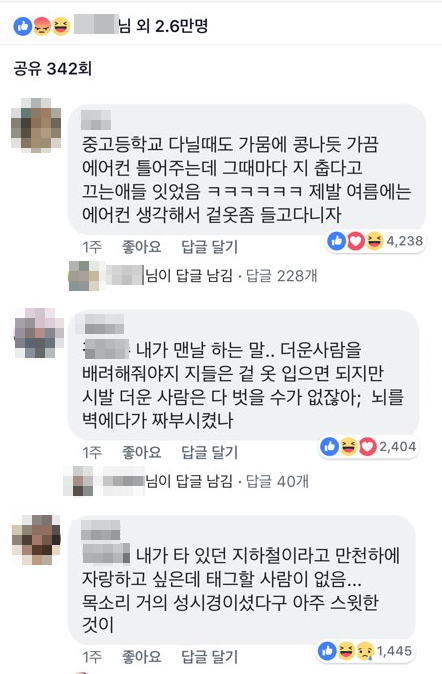Expand the 답글 228개 replies
Viewport: 442px width, 674px height.
pyautogui.click(x=282, y=276)
